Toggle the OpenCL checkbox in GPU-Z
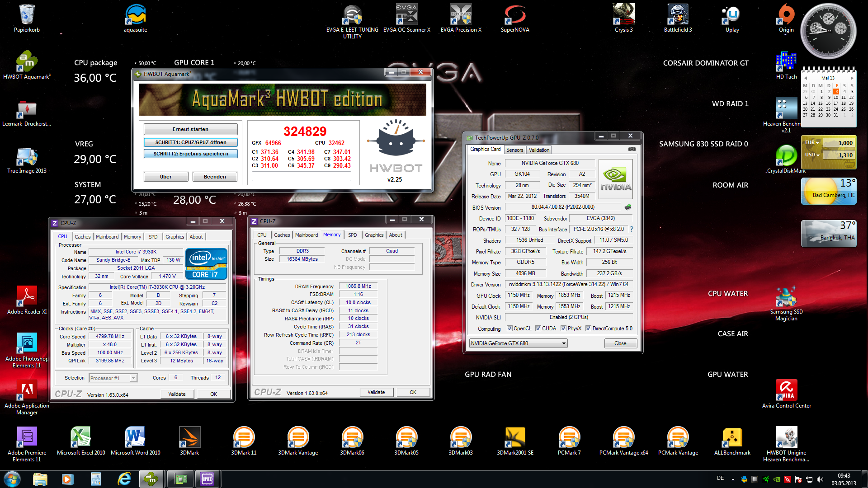 coord(509,328)
